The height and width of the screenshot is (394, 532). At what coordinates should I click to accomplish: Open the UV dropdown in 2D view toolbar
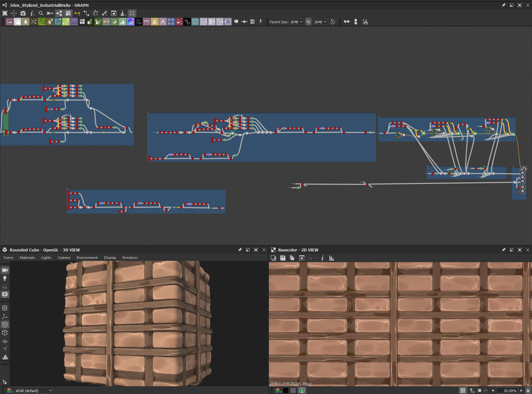tap(313, 258)
